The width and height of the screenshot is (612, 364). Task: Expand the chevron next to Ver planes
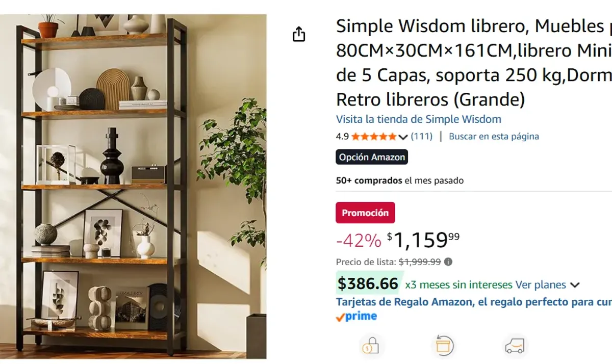[x=575, y=285]
